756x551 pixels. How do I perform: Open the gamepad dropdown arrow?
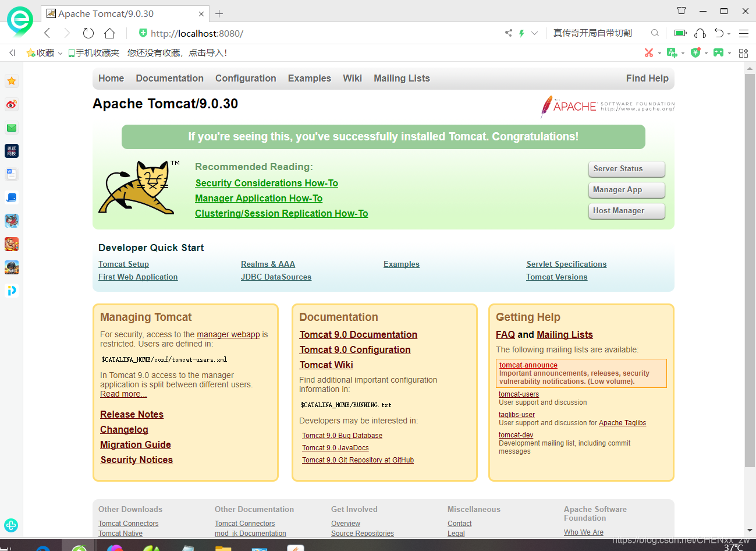[729, 54]
